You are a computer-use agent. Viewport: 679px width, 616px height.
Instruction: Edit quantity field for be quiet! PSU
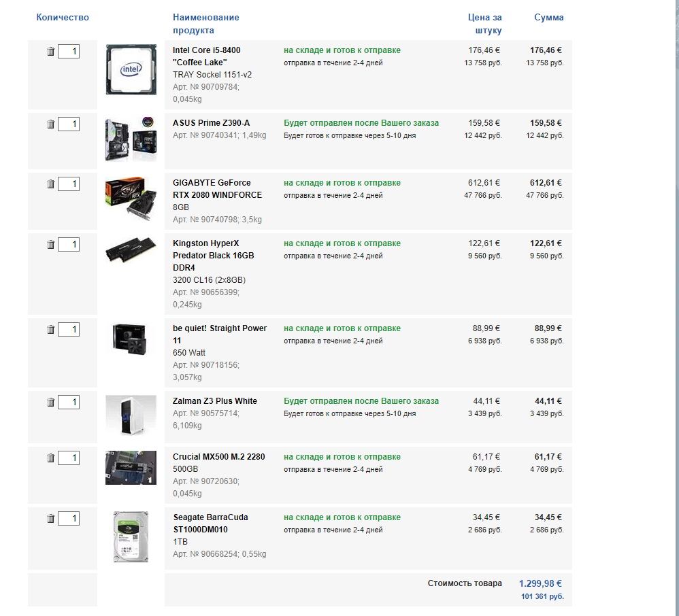coord(69,330)
